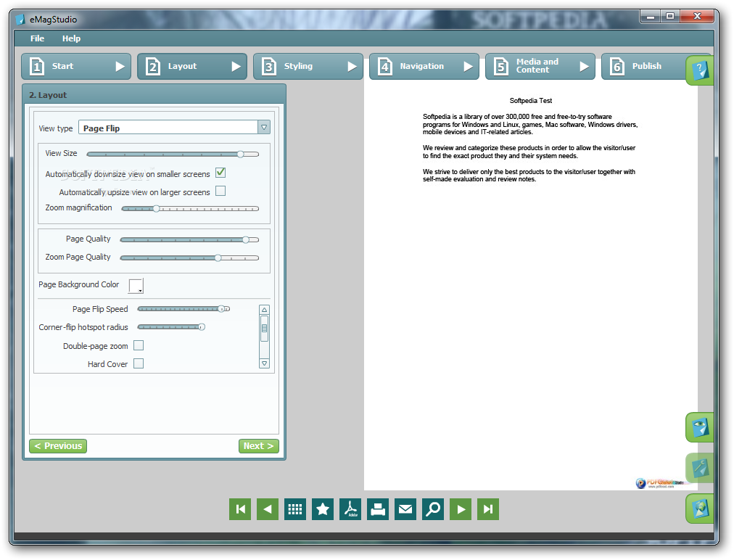The image size is (734, 560).
Task: Click the options list scrollbar thumb
Action: (x=265, y=328)
